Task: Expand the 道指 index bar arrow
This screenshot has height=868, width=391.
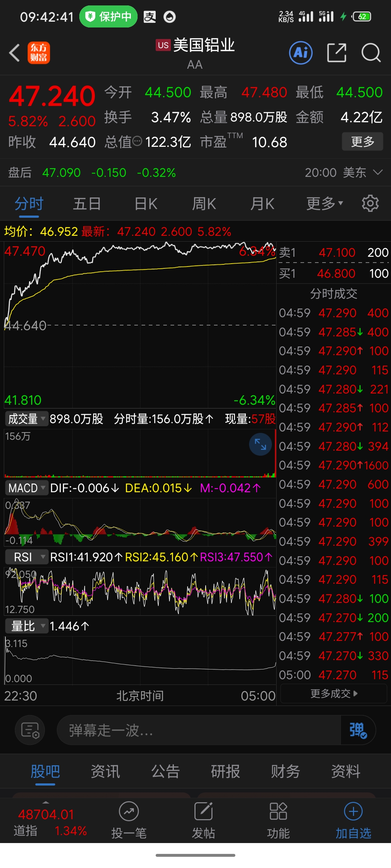Action: tap(46, 803)
